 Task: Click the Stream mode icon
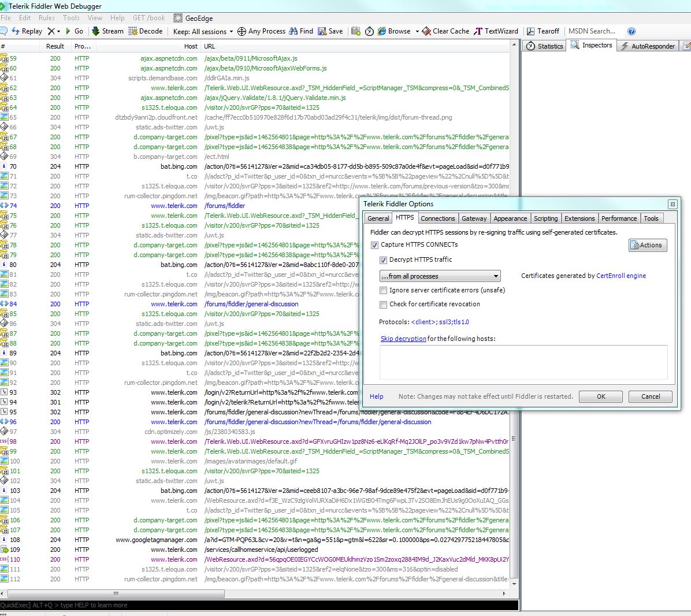(96, 31)
